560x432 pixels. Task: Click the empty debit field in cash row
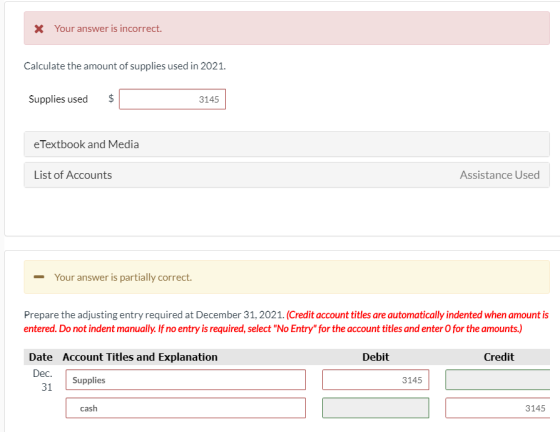[375, 408]
